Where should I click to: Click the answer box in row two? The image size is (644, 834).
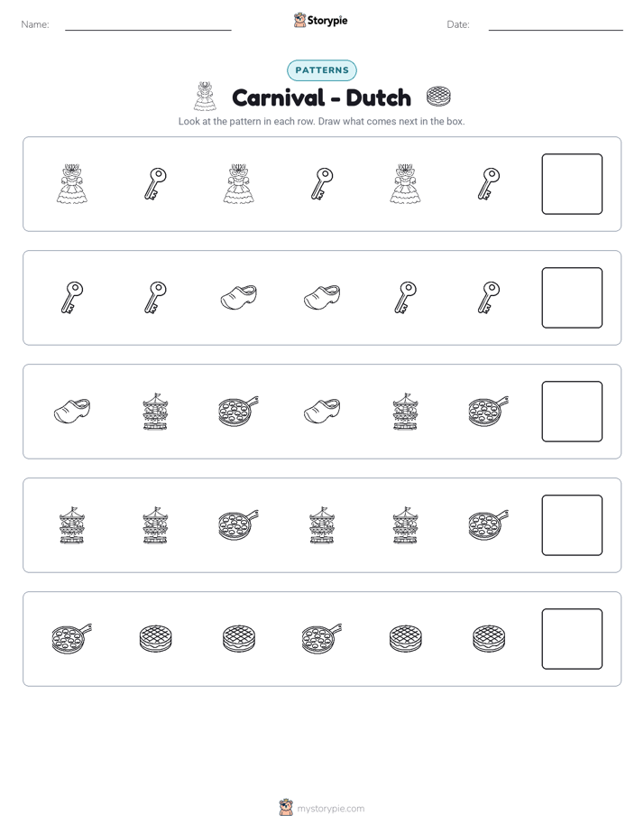572,298
